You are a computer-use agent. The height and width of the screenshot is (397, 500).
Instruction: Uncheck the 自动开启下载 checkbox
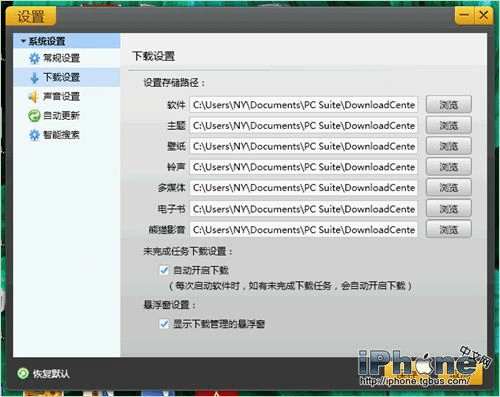click(164, 270)
